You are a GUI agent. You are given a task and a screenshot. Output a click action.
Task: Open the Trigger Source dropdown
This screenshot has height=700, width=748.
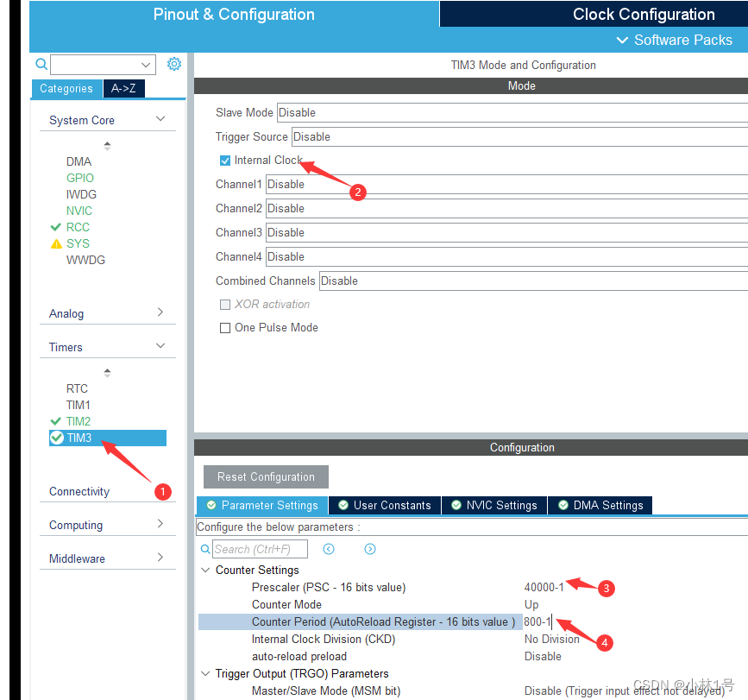[520, 136]
